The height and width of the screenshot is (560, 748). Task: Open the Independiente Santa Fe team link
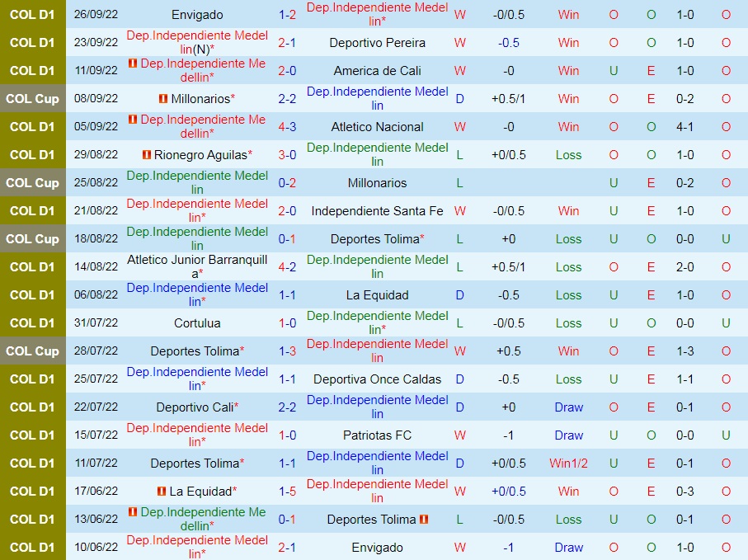pos(378,211)
